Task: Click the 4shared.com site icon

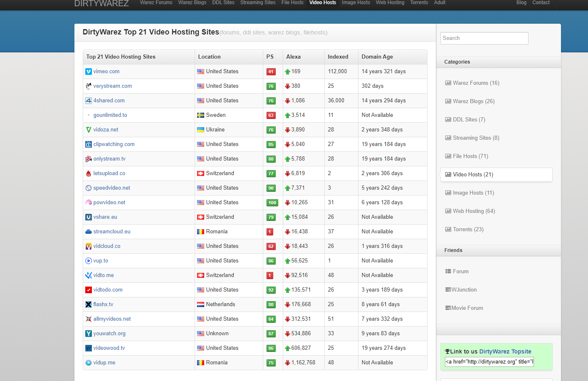Action: coord(88,101)
